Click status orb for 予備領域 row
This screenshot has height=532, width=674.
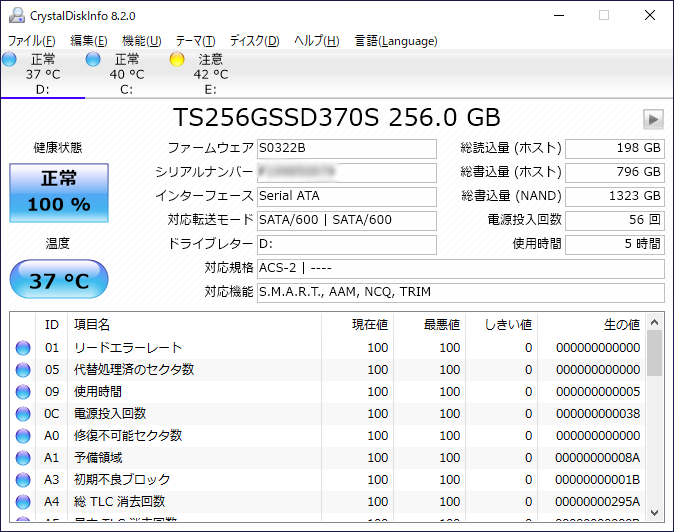tap(23, 458)
